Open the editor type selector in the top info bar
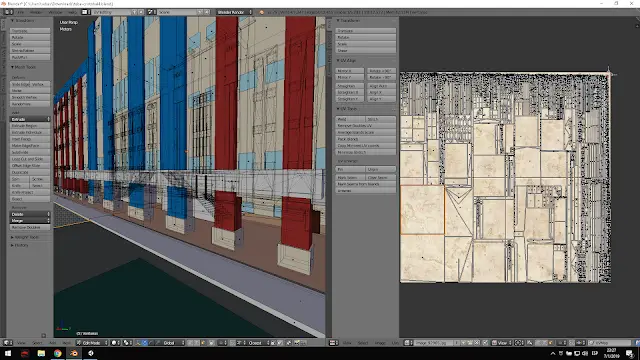This screenshot has height=360, width=640. click(x=8, y=12)
